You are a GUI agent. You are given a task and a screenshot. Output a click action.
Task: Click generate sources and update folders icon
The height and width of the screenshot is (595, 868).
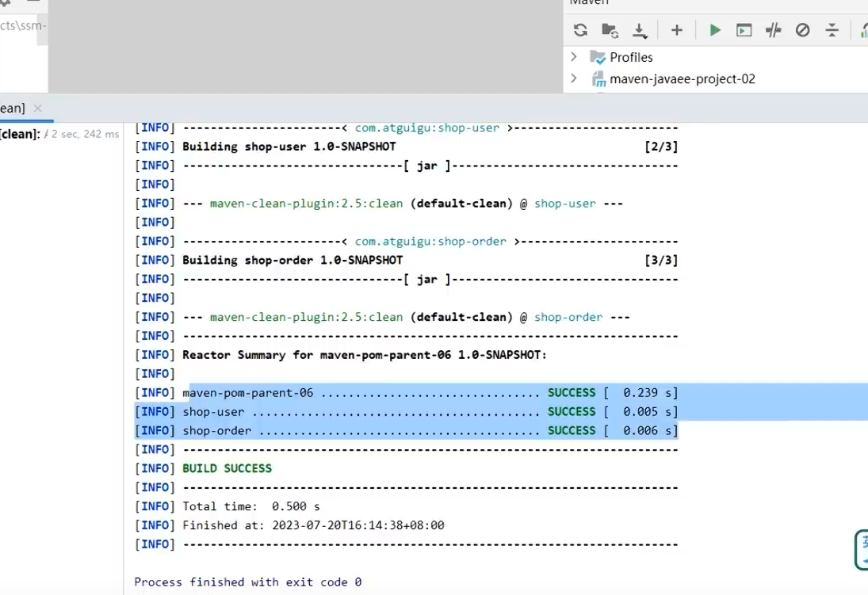coord(610,30)
